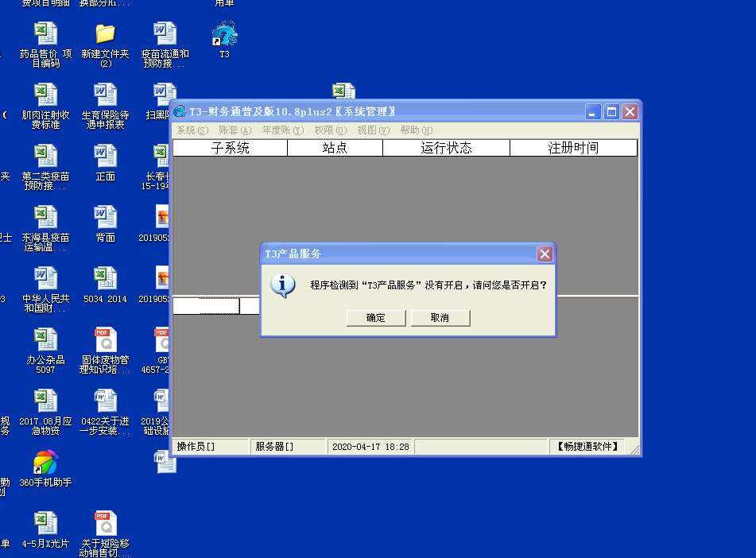Open the 视图(V) menu
Viewport: 756px width, 558px height.
pos(373,130)
